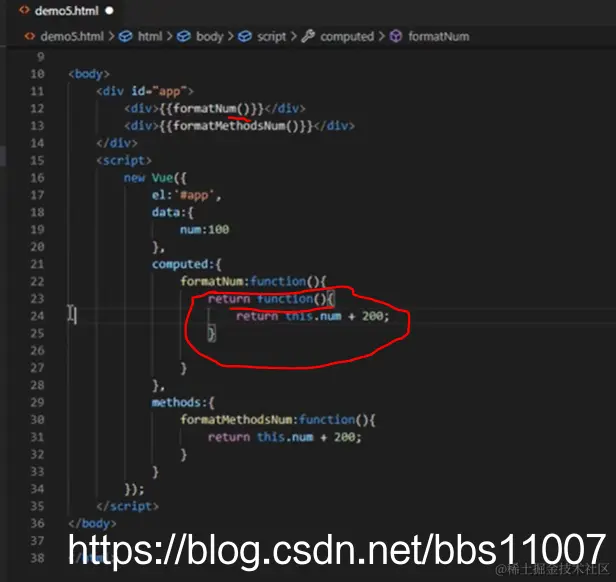616x582 pixels.
Task: Click line number 29 in the gutter
Action: coord(37,402)
